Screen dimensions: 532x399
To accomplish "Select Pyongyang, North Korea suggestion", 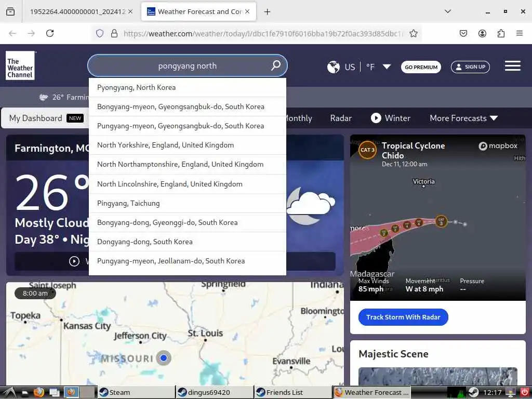I will click(188, 87).
